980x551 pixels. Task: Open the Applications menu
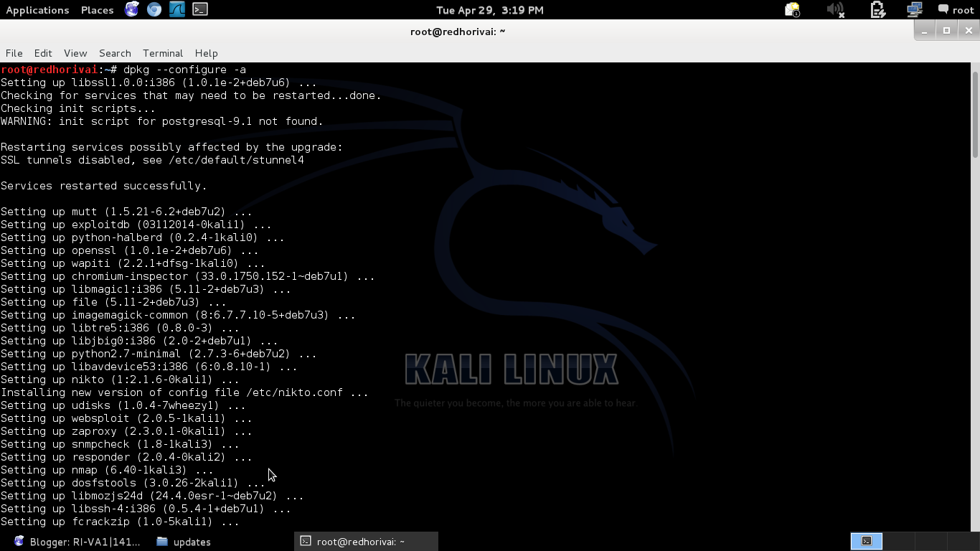pos(37,10)
